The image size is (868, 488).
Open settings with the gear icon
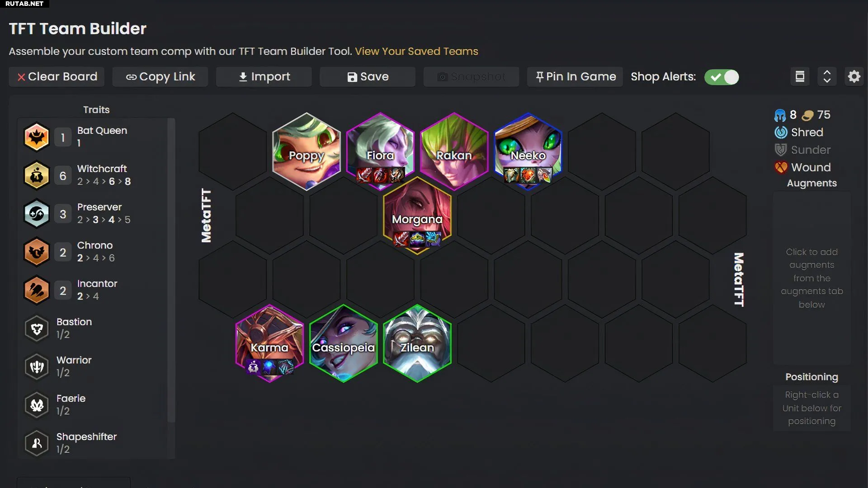(x=854, y=77)
